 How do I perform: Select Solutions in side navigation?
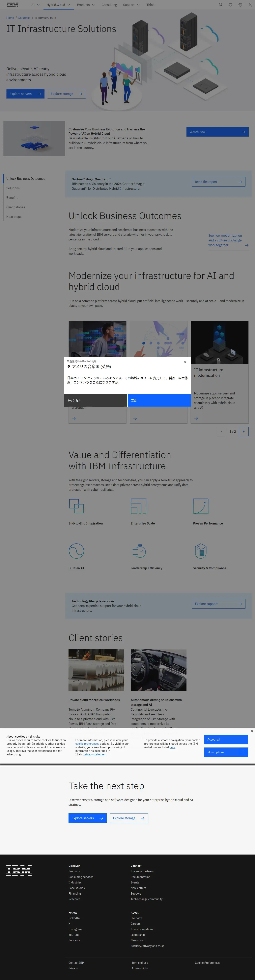[13, 188]
